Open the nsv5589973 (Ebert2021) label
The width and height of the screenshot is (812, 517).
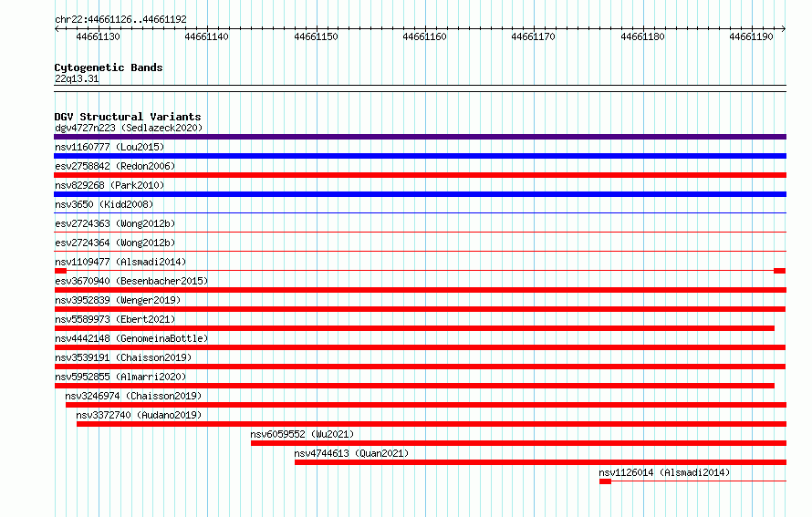click(x=115, y=319)
